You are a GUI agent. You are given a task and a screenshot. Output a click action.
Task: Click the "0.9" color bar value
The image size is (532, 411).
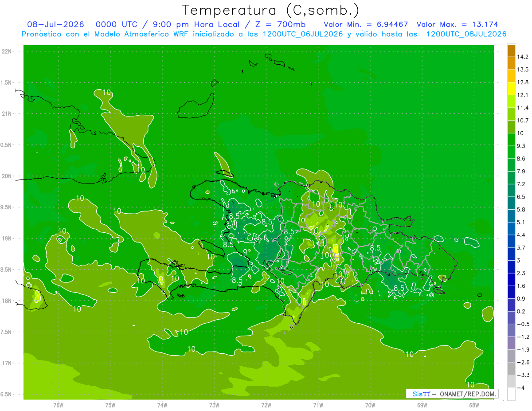[x=522, y=299]
